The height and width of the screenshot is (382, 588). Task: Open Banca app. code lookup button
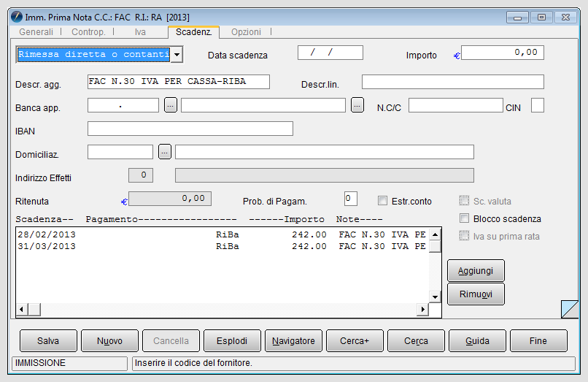pyautogui.click(x=171, y=105)
